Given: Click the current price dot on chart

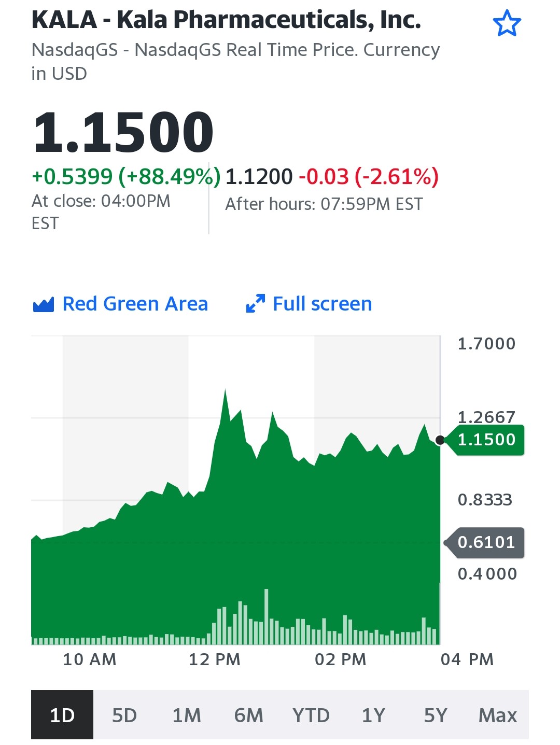Looking at the screenshot, I should coord(440,440).
